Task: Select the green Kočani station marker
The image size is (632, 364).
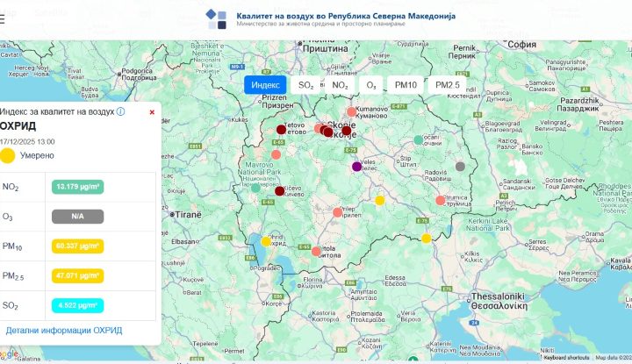Action: [419, 139]
